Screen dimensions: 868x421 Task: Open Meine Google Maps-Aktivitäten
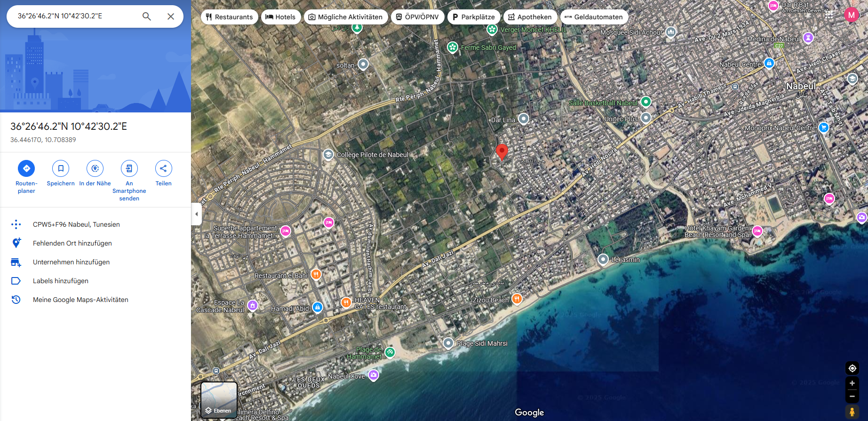pos(96,300)
